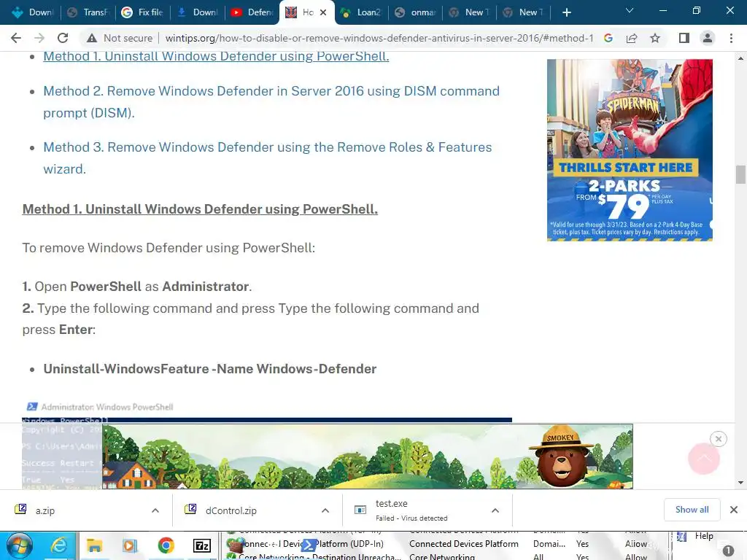The height and width of the screenshot is (560, 747).
Task: Expand options for a.zip download
Action: tap(155, 510)
